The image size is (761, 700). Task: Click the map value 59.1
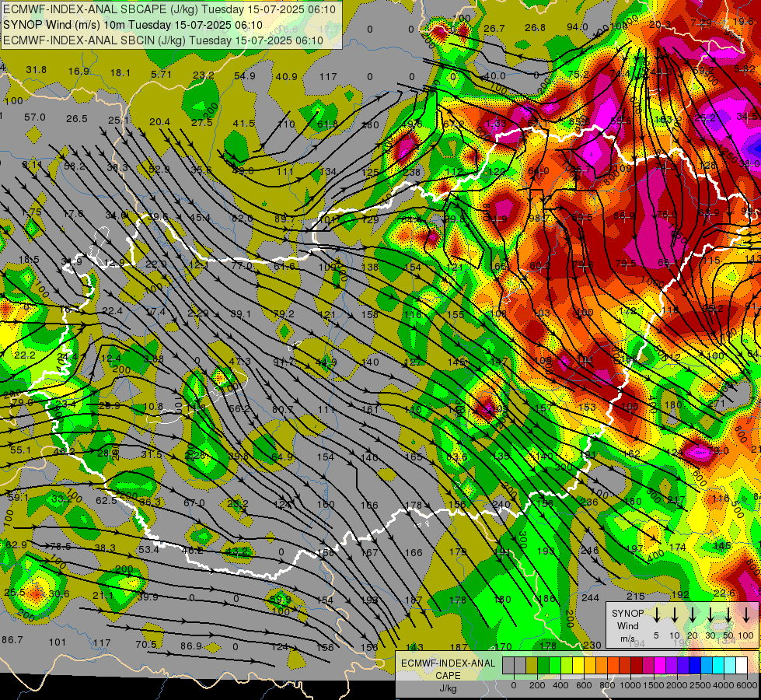(18, 498)
